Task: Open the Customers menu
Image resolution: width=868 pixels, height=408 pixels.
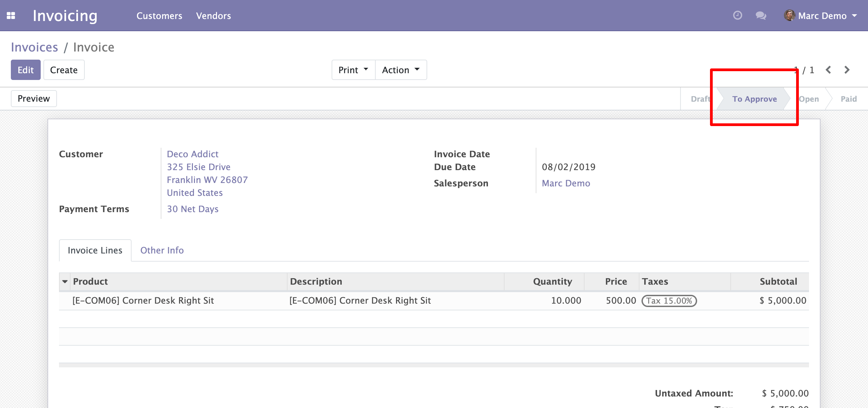Action: (159, 16)
